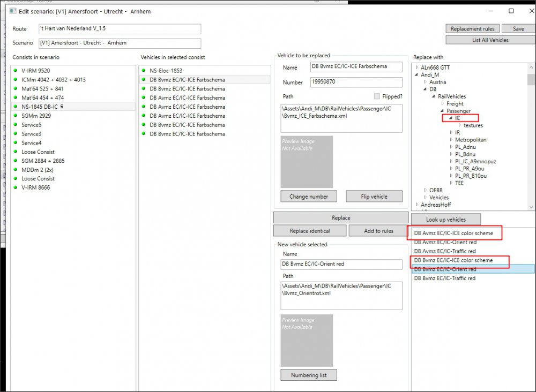Select Metropolitan folder in tree
This screenshot has height=392, width=536.
pyautogui.click(x=471, y=140)
